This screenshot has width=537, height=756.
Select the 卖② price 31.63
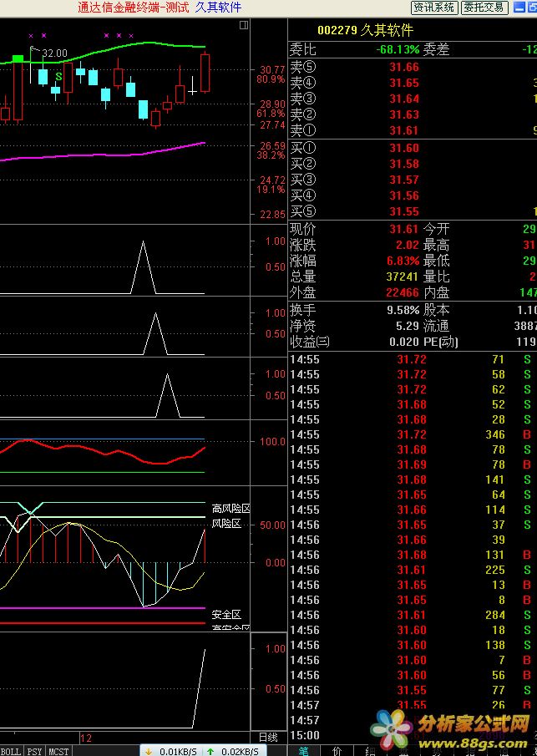[404, 114]
